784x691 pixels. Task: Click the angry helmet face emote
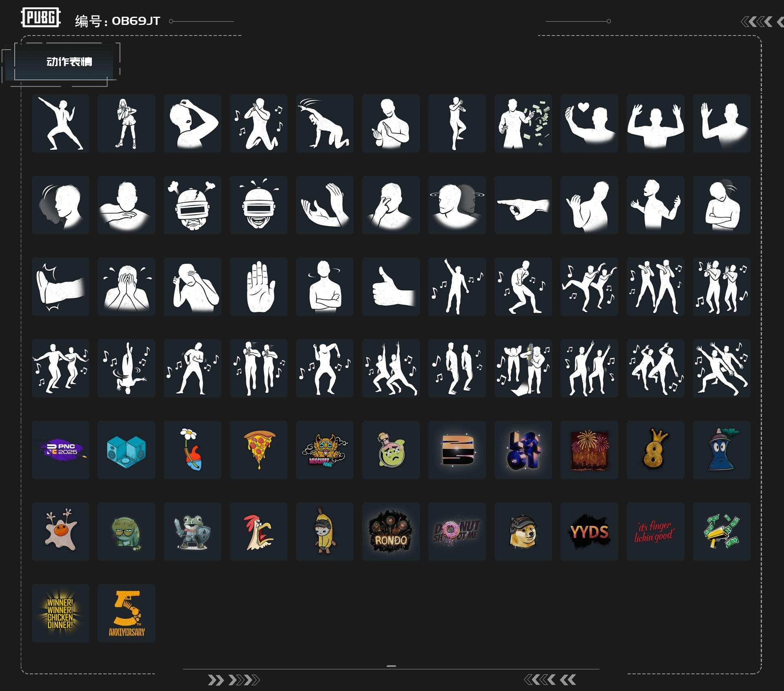click(192, 205)
